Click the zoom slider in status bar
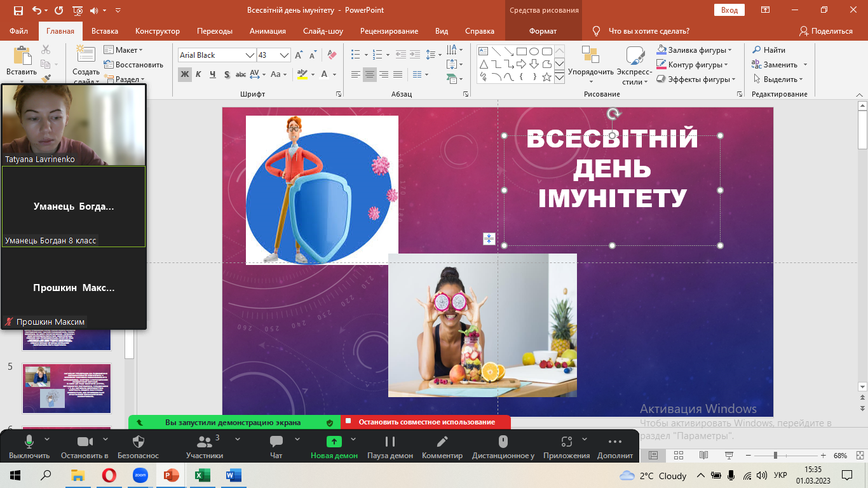This screenshot has width=868, height=488. (x=775, y=456)
